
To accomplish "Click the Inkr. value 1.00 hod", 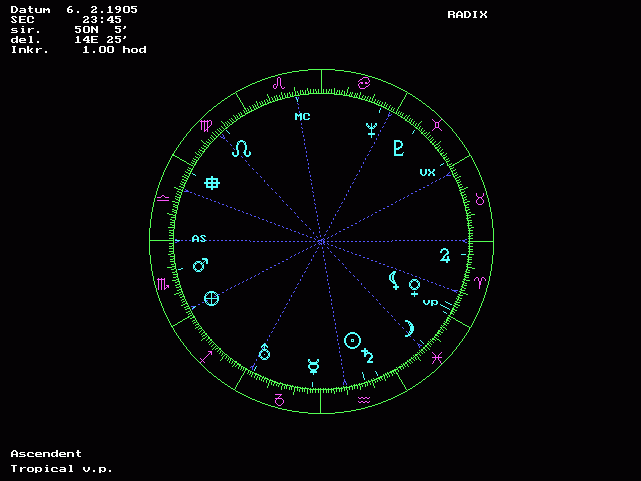I will click(x=114, y=50).
